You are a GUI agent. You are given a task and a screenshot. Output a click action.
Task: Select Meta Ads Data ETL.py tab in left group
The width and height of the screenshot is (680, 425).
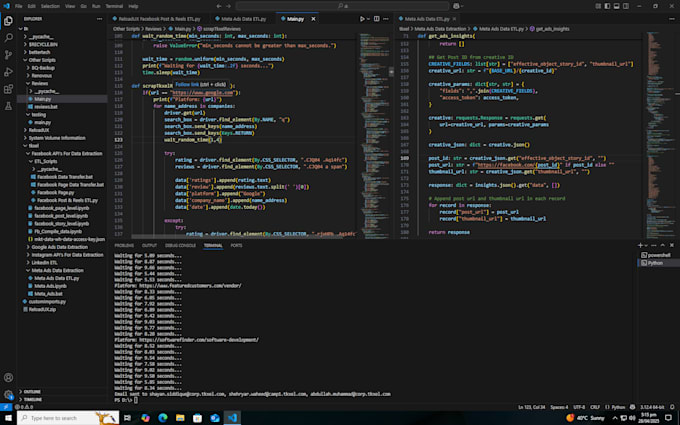243,19
